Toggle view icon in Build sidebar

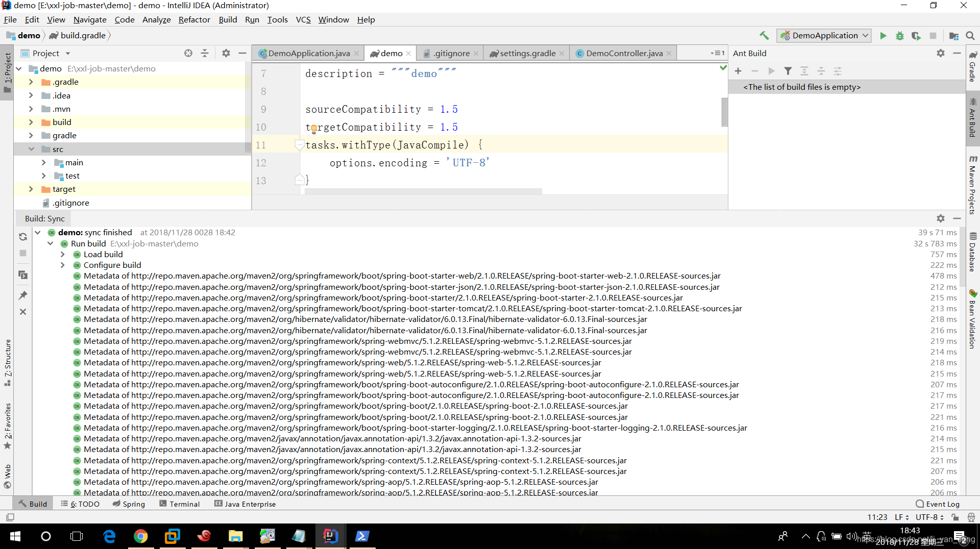(23, 275)
